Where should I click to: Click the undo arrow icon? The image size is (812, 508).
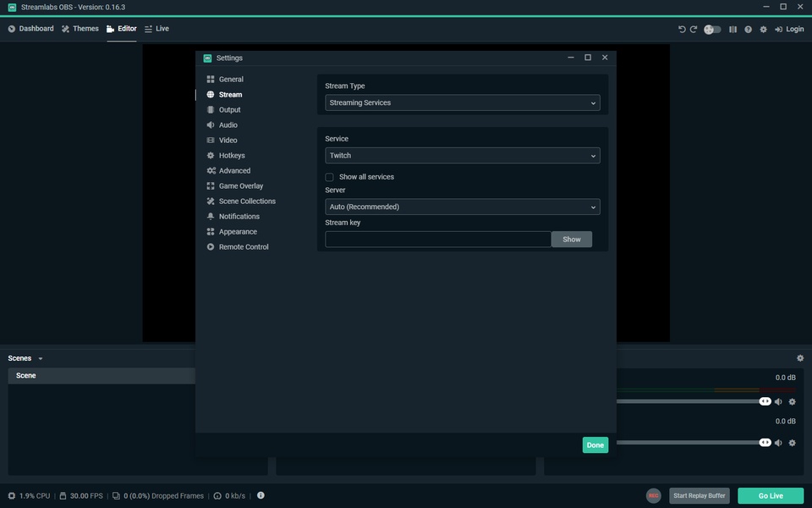coord(682,29)
